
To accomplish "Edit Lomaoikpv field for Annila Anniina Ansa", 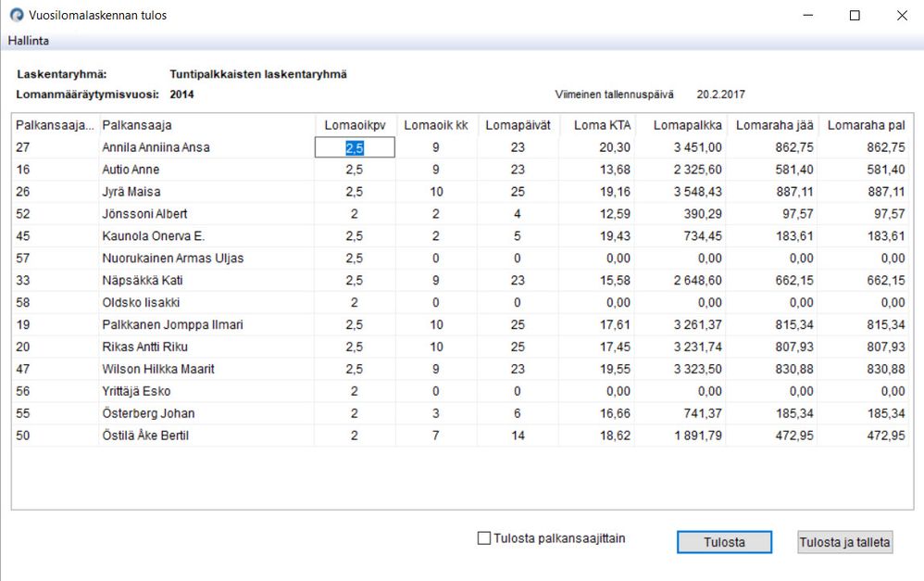I will coord(355,147).
